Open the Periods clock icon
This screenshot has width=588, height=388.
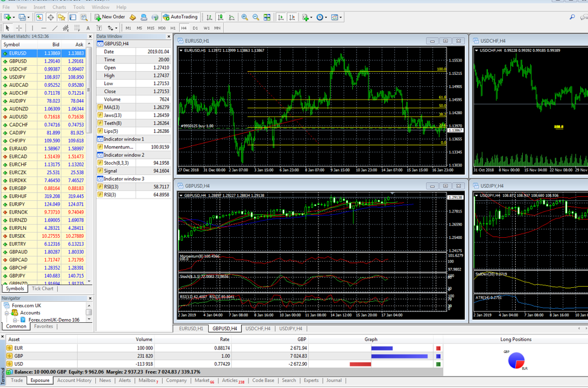click(x=320, y=17)
